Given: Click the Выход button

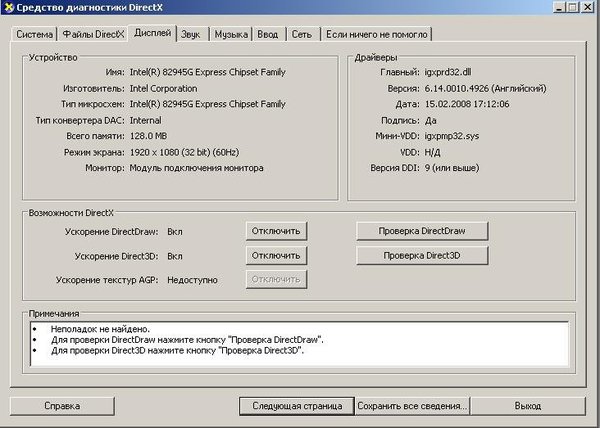Looking at the screenshot, I should point(528,406).
